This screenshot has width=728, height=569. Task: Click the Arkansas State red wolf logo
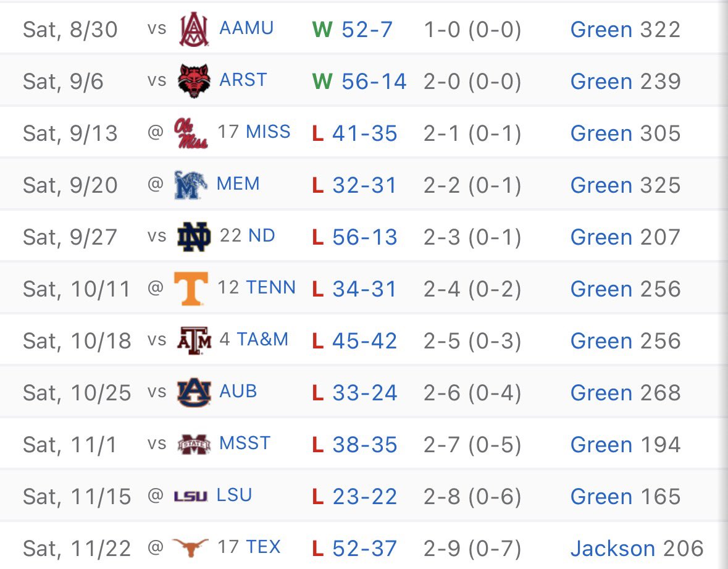click(x=194, y=81)
